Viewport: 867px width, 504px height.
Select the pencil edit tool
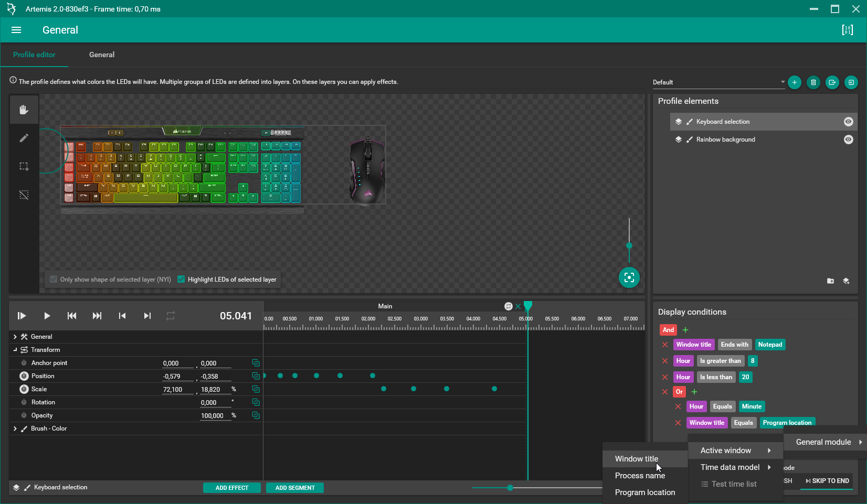[24, 138]
